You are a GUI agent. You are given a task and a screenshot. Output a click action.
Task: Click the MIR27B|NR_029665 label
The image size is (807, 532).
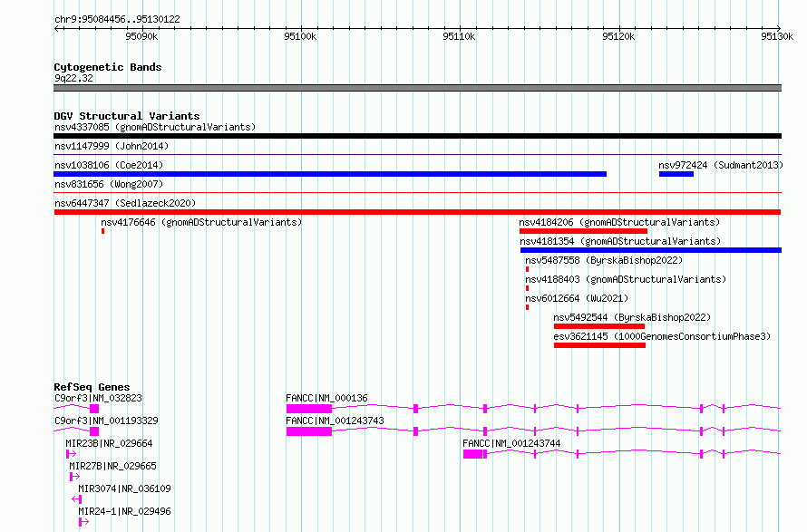pos(112,466)
